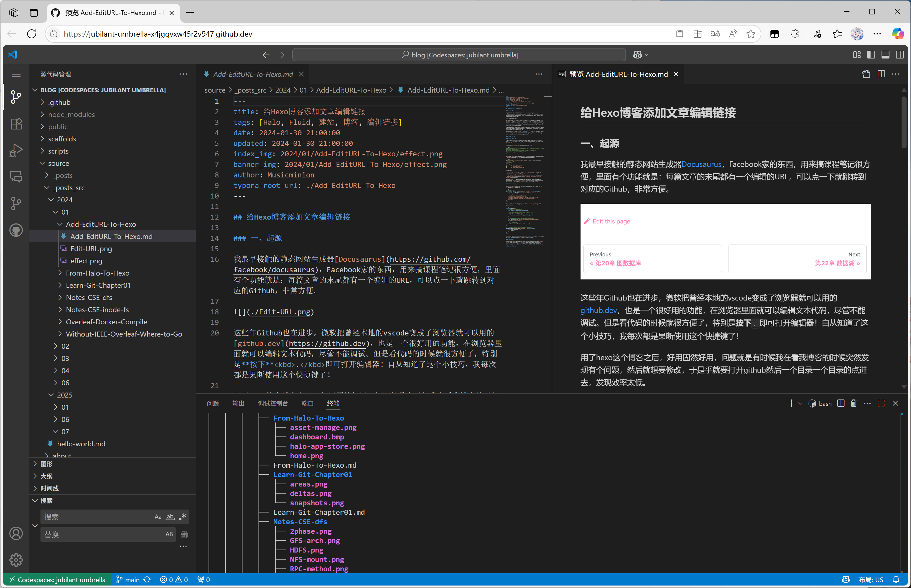Open Accounts icon in activity bar

16,533
